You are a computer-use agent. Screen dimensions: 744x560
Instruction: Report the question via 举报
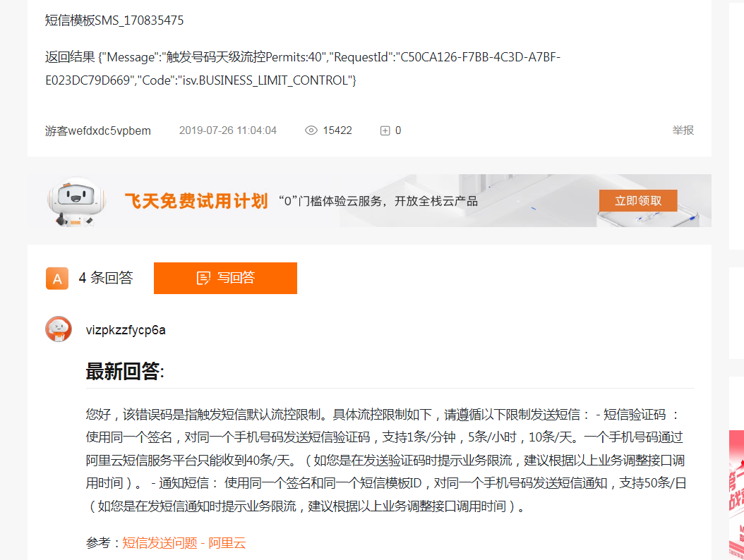tap(683, 130)
